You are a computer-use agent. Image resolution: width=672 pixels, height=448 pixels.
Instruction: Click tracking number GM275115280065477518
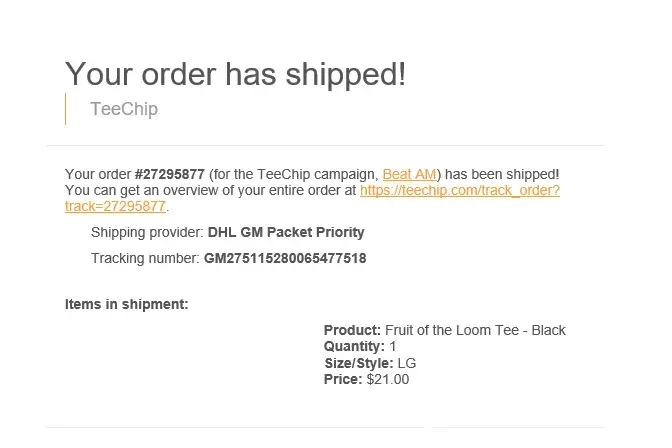coord(285,258)
